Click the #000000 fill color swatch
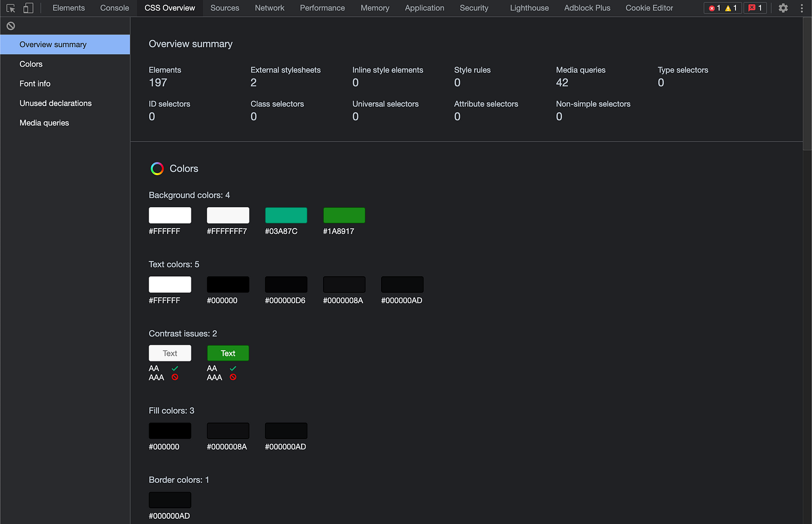This screenshot has width=812, height=524. pyautogui.click(x=170, y=431)
